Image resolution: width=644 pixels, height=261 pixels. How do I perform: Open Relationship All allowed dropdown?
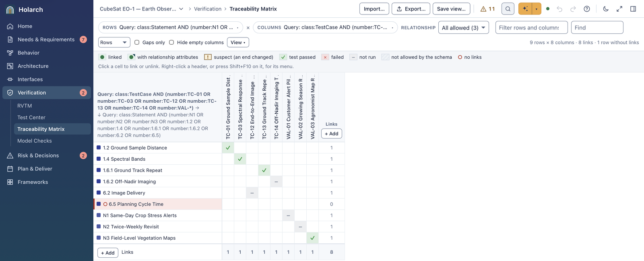click(463, 28)
